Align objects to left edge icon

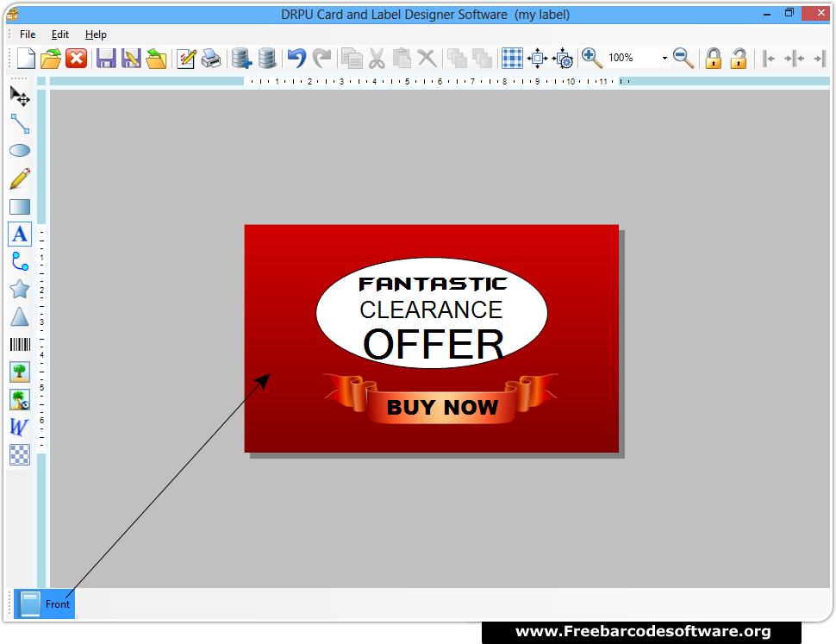768,58
